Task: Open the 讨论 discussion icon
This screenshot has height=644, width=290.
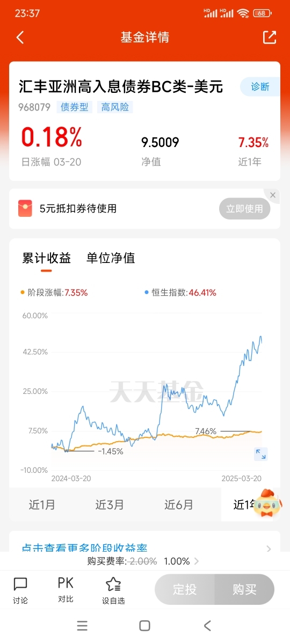Action: [x=20, y=590]
